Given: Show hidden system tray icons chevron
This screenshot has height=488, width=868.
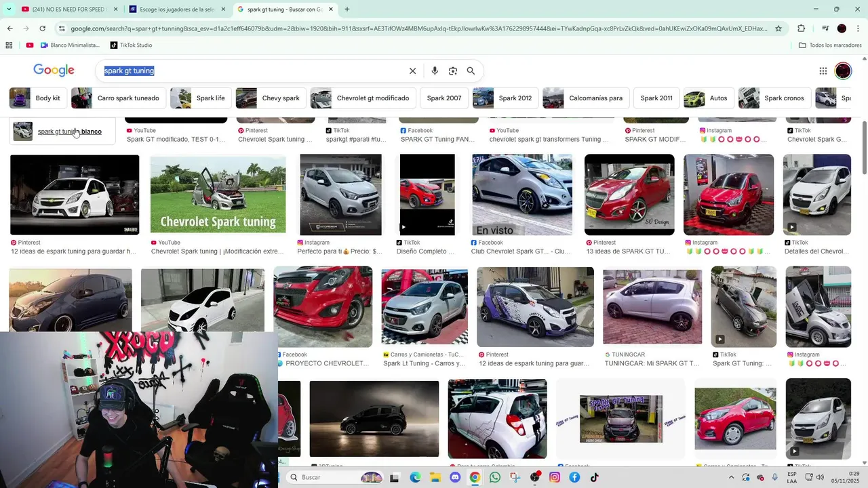Looking at the screenshot, I should pyautogui.click(x=731, y=478).
